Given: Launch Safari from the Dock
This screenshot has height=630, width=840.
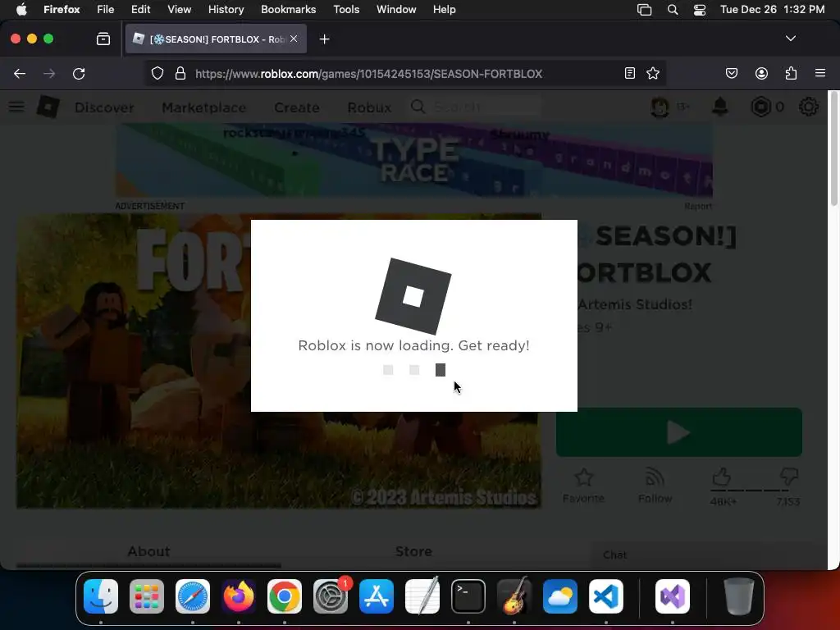Looking at the screenshot, I should tap(193, 596).
